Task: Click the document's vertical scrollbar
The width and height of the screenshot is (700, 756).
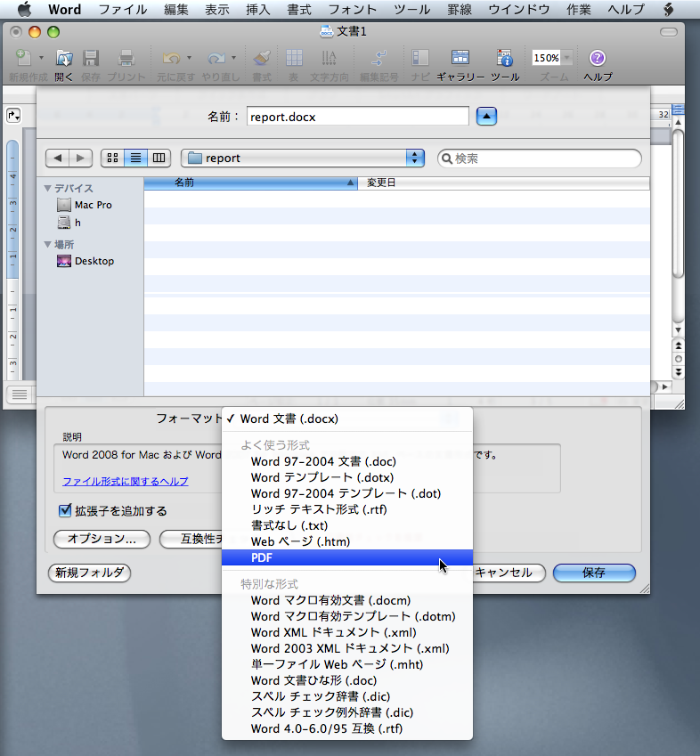Action: (x=679, y=223)
